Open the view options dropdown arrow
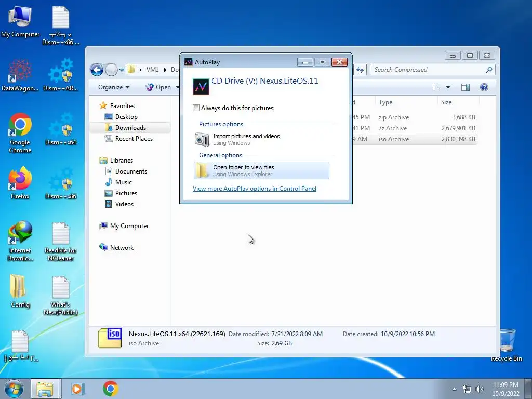532x399 pixels. [x=448, y=87]
